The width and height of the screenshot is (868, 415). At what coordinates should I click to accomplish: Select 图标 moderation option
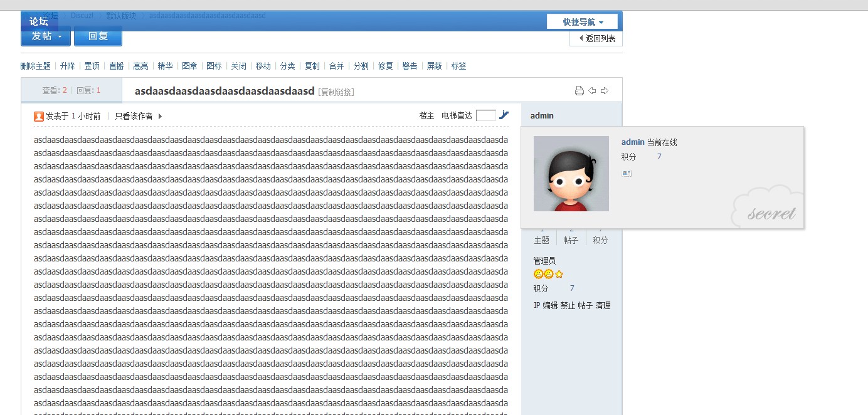pos(214,66)
